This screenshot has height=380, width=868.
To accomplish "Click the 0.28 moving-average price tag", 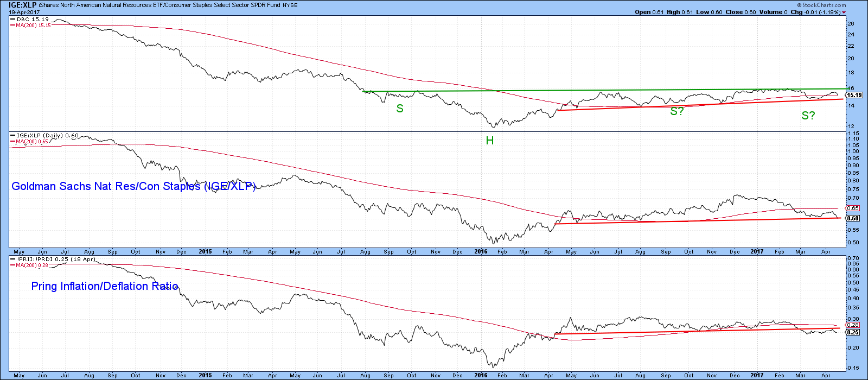I will pyautogui.click(x=853, y=325).
